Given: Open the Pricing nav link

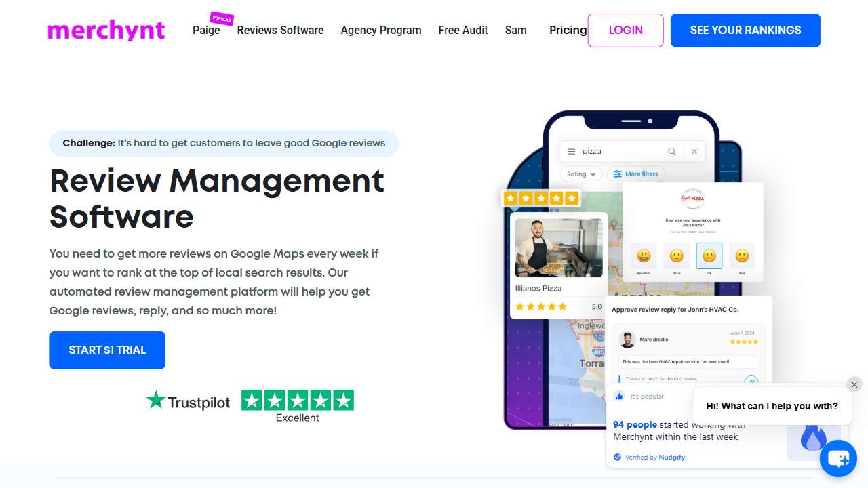Looking at the screenshot, I should (568, 30).
